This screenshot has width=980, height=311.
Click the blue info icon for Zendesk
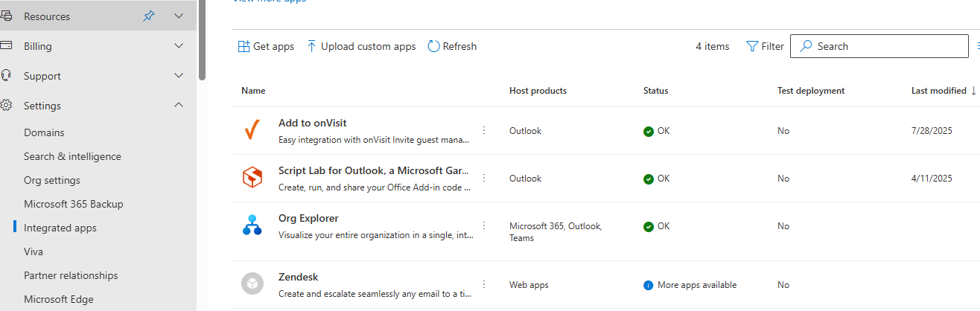(649, 285)
